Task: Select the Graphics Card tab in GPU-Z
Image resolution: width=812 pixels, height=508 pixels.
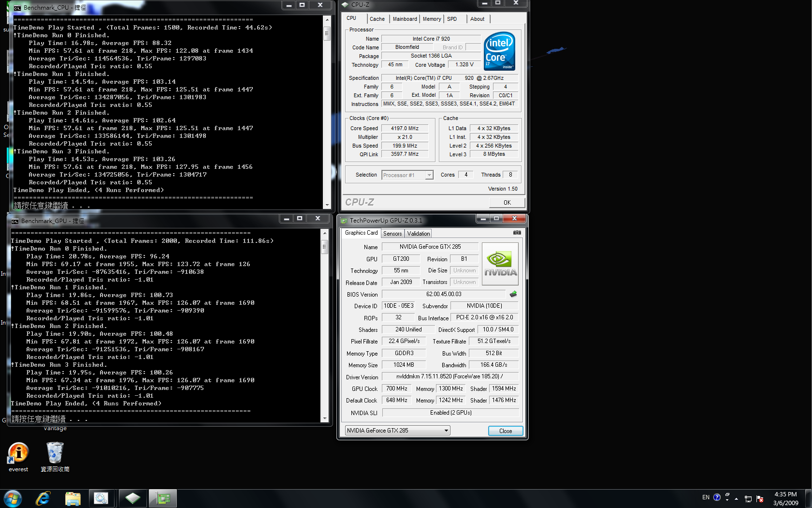Action: [x=361, y=233]
